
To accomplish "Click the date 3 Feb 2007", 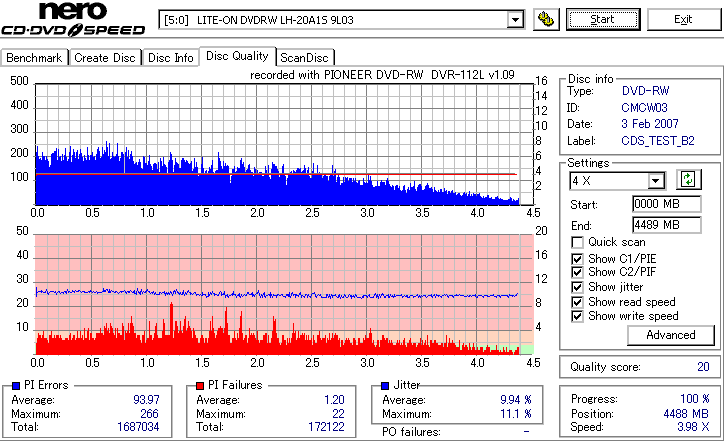I will click(x=650, y=124).
